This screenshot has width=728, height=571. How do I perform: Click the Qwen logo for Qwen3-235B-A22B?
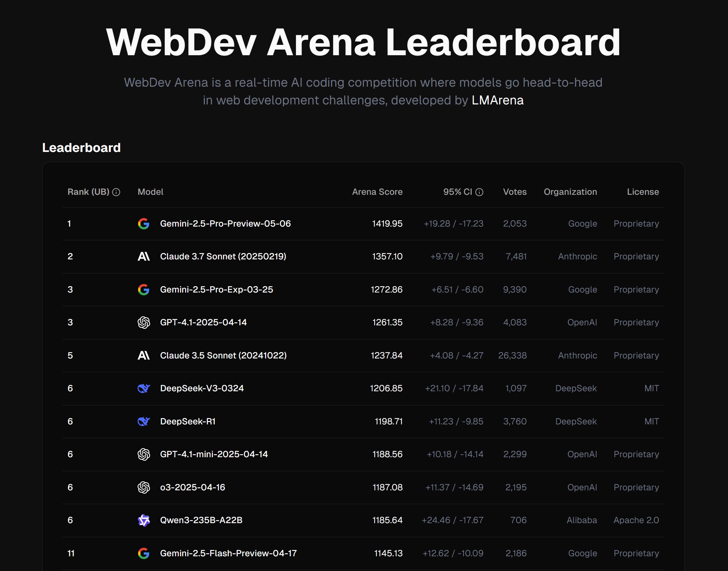click(144, 520)
